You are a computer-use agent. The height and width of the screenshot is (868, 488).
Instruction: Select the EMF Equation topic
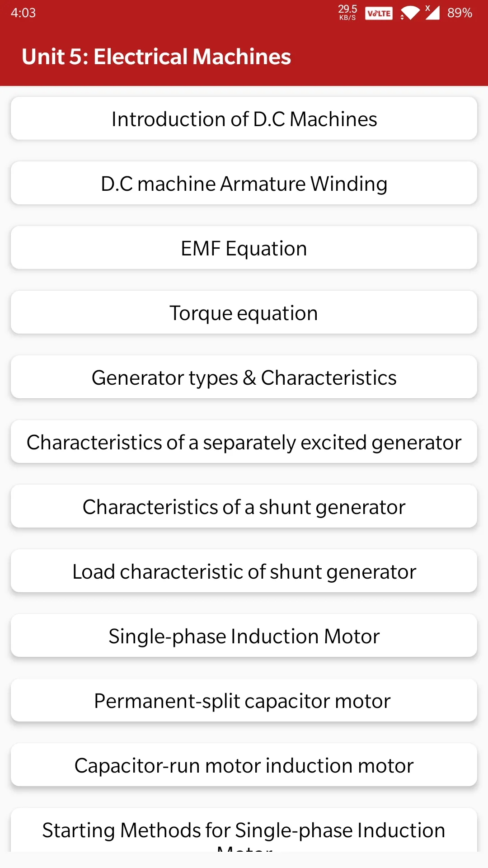[x=244, y=248]
